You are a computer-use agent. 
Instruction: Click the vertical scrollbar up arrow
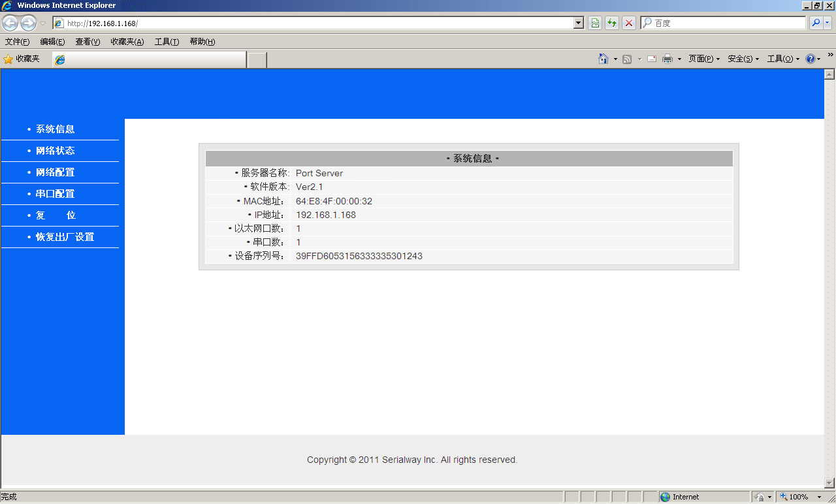coord(830,74)
